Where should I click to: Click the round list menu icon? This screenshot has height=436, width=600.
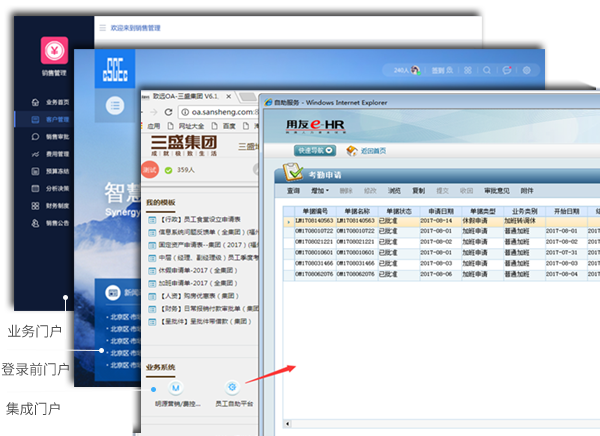[x=115, y=104]
